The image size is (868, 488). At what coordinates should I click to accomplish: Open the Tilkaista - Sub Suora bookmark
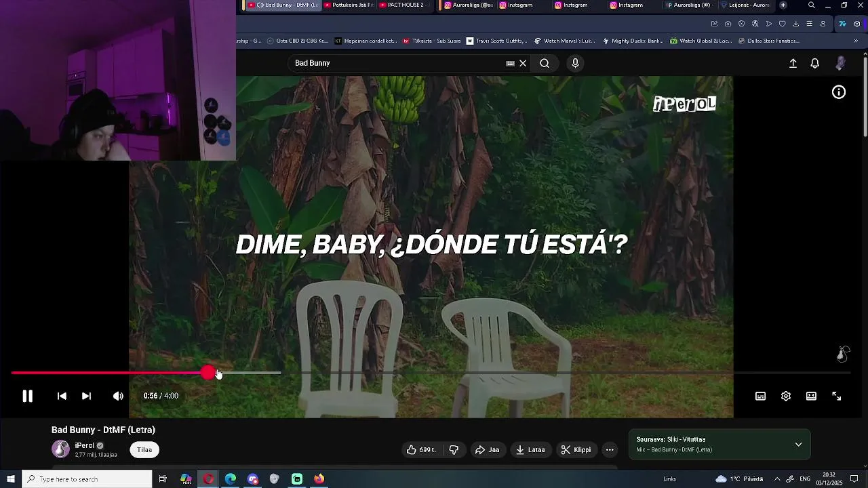click(x=432, y=41)
